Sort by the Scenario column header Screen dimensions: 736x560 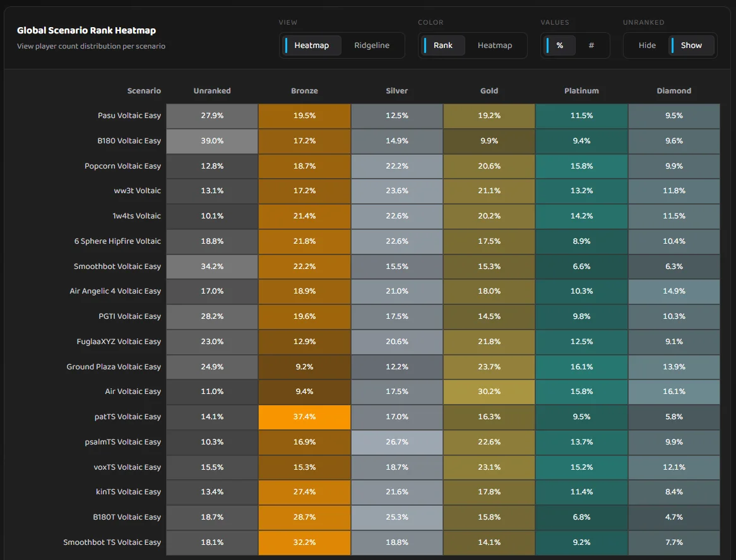coord(144,90)
